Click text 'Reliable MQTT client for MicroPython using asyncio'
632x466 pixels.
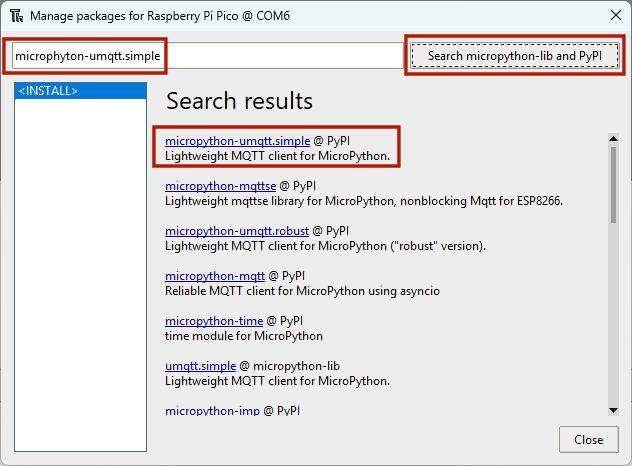point(302,291)
